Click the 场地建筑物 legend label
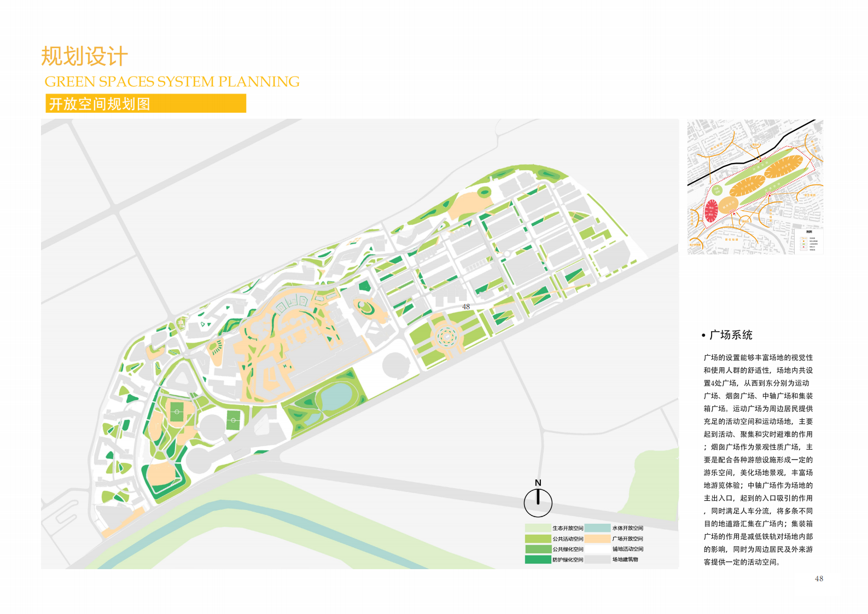 [625, 559]
